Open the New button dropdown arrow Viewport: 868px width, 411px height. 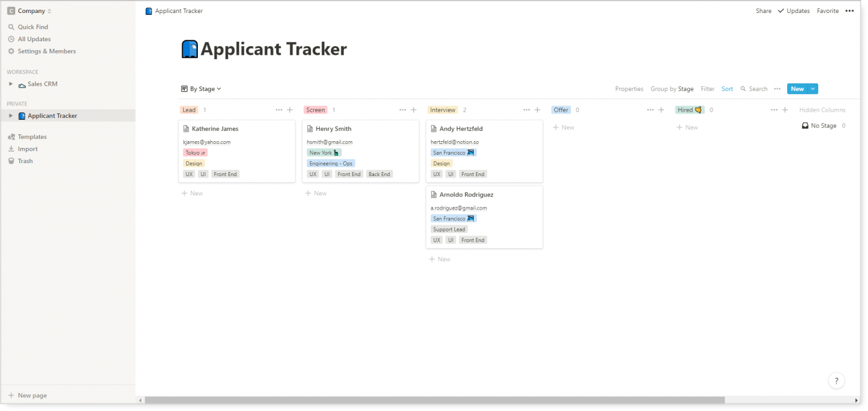pyautogui.click(x=813, y=89)
